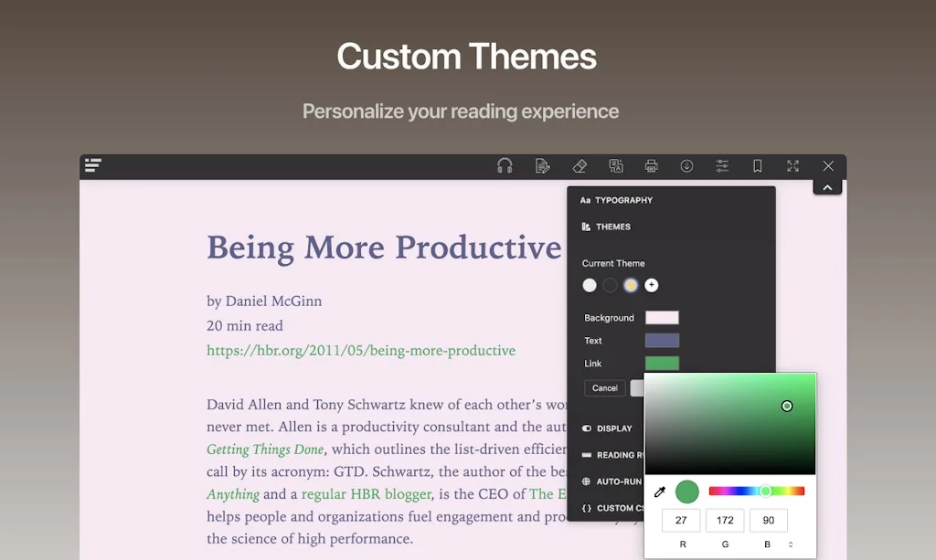The height and width of the screenshot is (560, 936).
Task: Open the translate feature
Action: point(616,165)
